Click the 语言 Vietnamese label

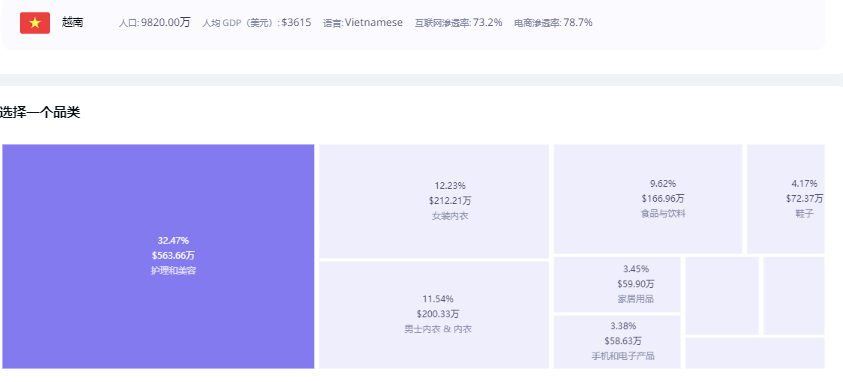[x=363, y=23]
